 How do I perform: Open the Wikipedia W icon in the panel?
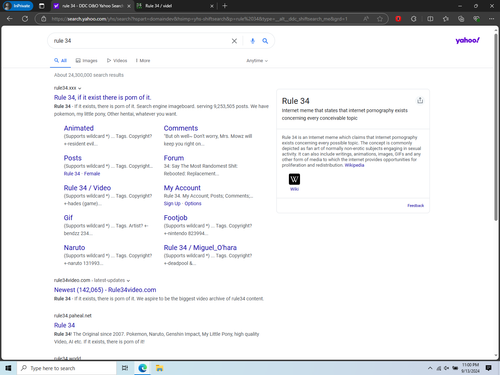(x=294, y=179)
